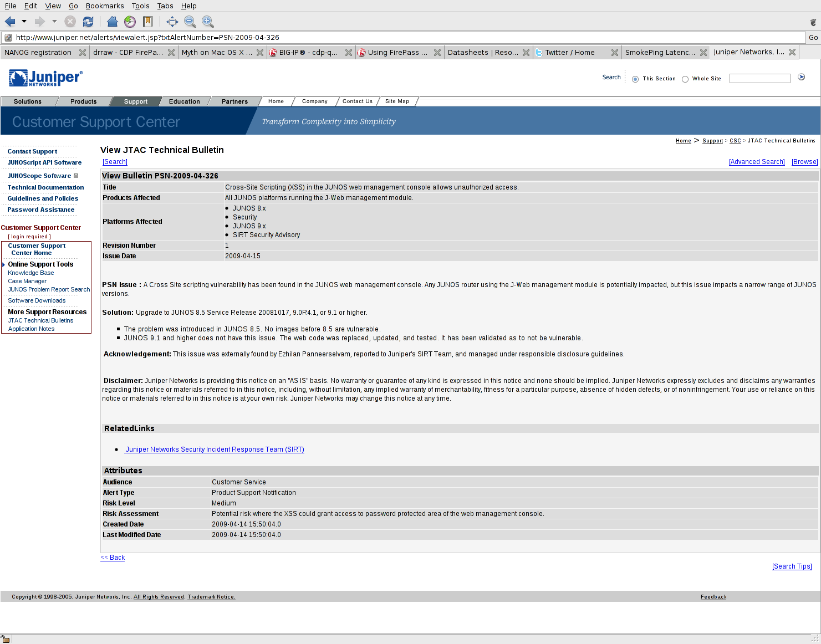Viewport: 821px width, 644px height.
Task: Click the page icon beside the URL
Action: pos(8,38)
